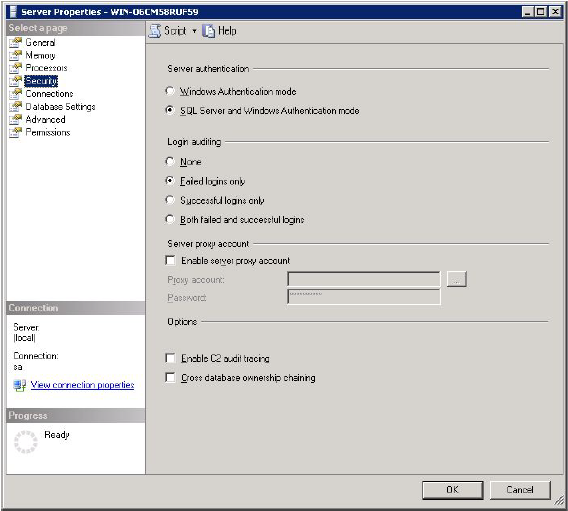Image resolution: width=568 pixels, height=511 pixels.
Task: Click the OK button
Action: [x=452, y=490]
